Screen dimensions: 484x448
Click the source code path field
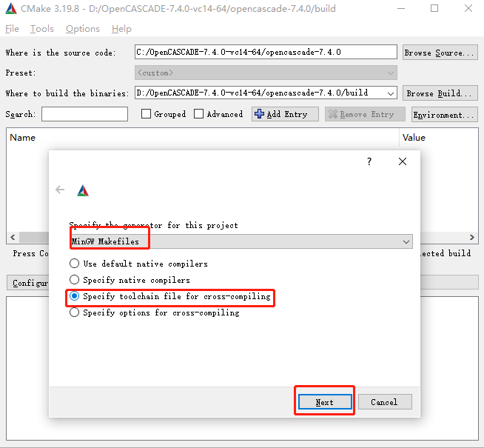(266, 52)
